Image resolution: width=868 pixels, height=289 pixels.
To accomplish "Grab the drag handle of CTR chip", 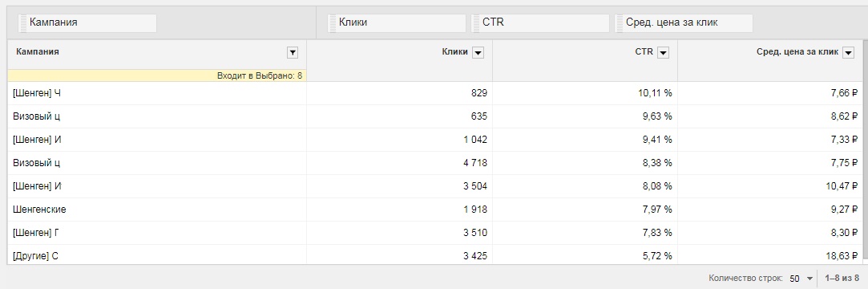I will click(475, 22).
